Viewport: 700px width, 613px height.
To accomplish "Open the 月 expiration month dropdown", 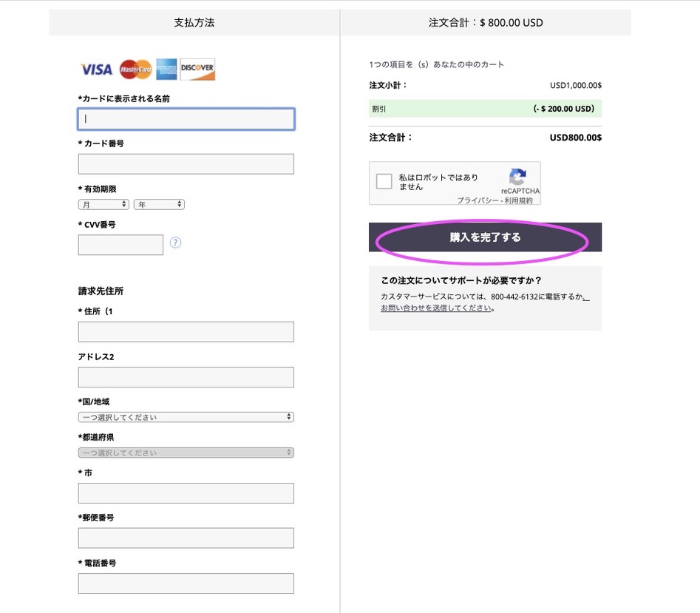I will pos(104,204).
